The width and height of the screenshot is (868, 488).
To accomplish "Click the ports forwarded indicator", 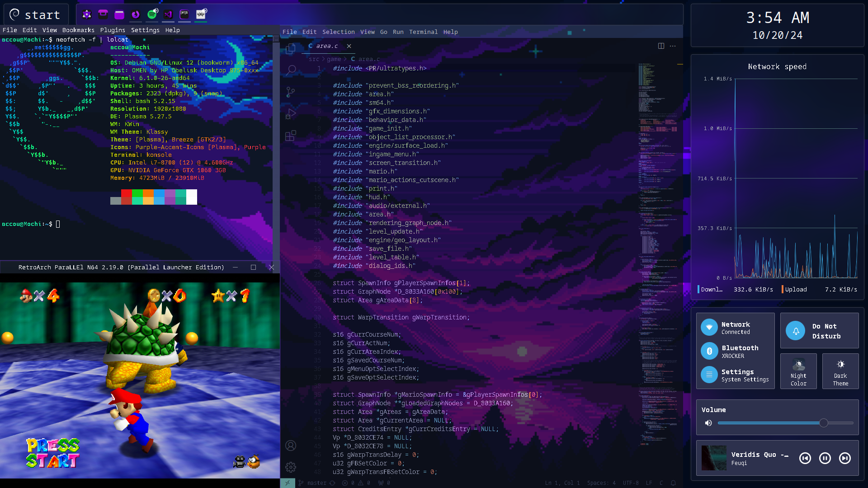I will click(x=384, y=483).
